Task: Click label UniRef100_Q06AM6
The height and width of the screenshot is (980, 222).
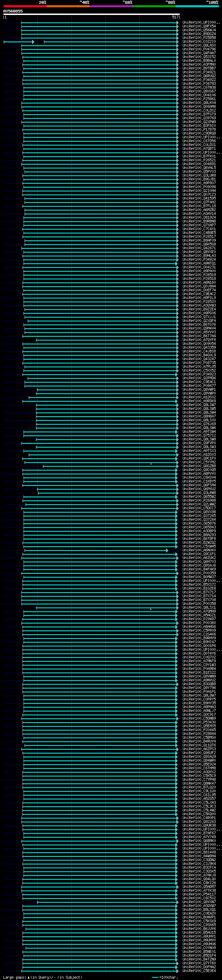Action: click(199, 106)
